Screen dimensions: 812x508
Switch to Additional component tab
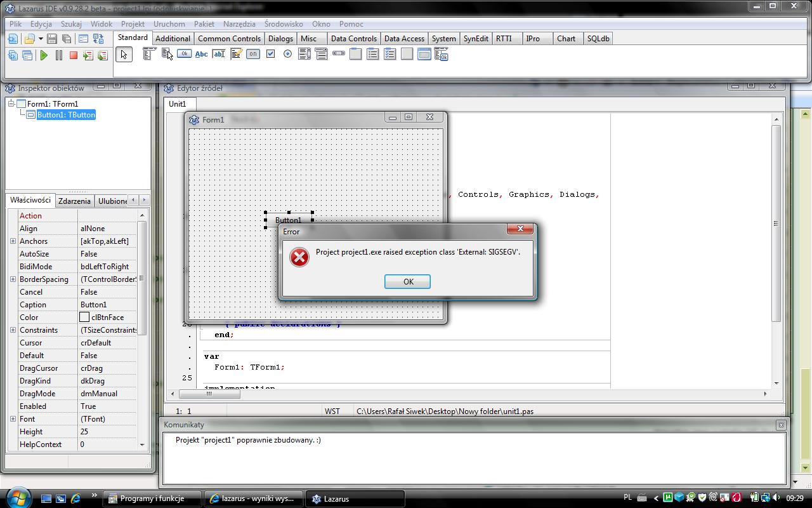[x=173, y=39]
